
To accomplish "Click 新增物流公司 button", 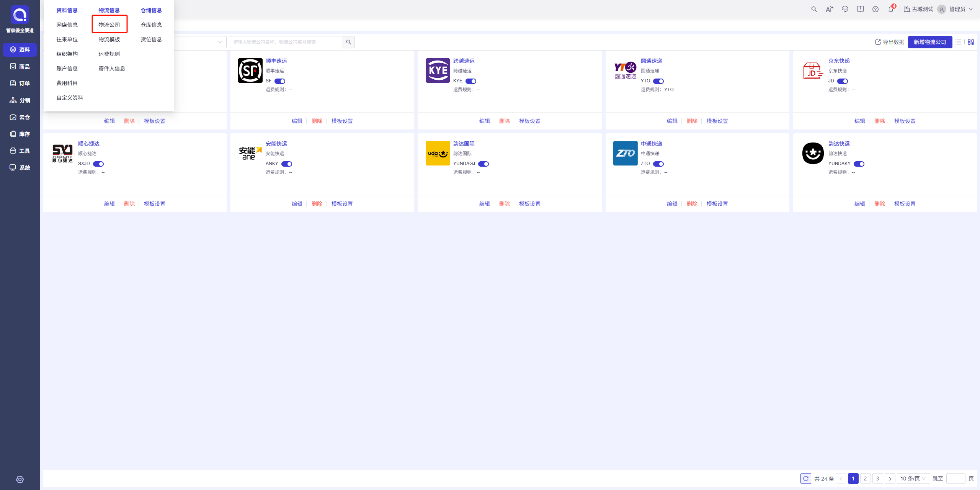I will pyautogui.click(x=930, y=42).
